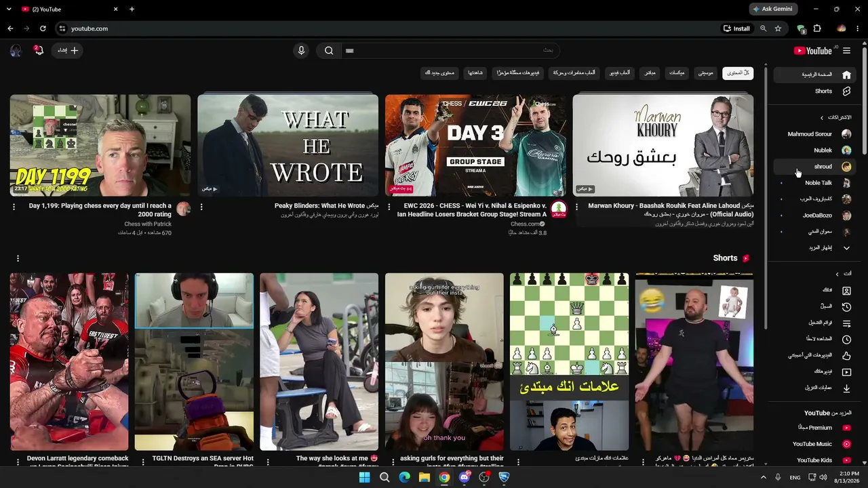Open the browser Extensions puzzle icon
Viewport: 868px width, 488px height.
pos(817,28)
